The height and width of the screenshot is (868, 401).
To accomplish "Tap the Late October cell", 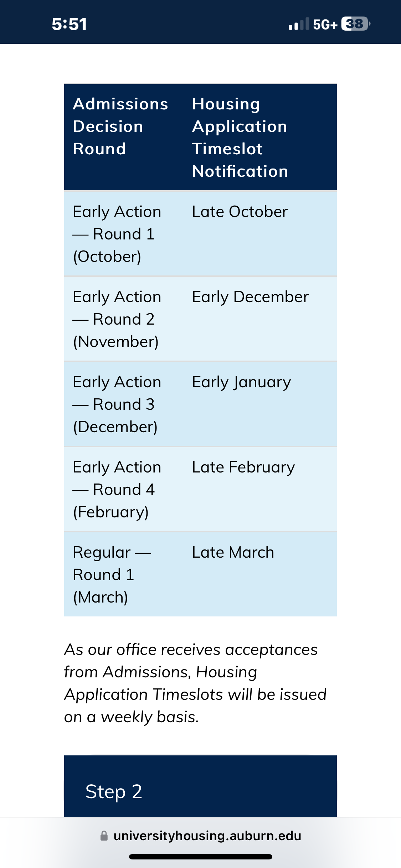I will (x=260, y=234).
